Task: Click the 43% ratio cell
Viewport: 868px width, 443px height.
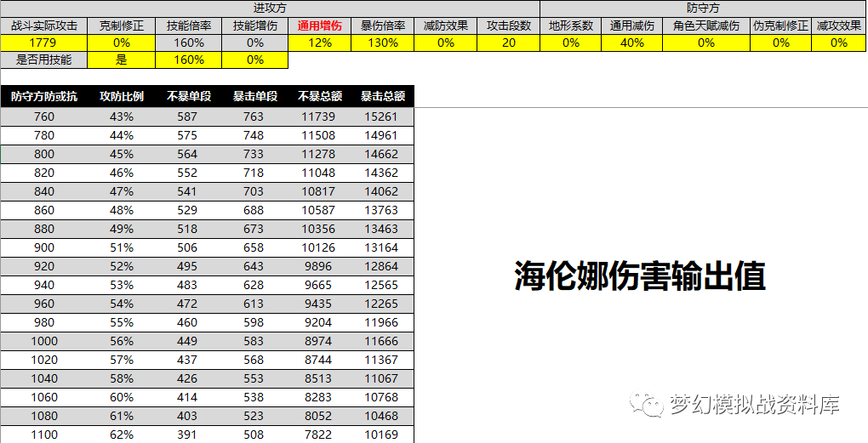Action: [x=121, y=116]
